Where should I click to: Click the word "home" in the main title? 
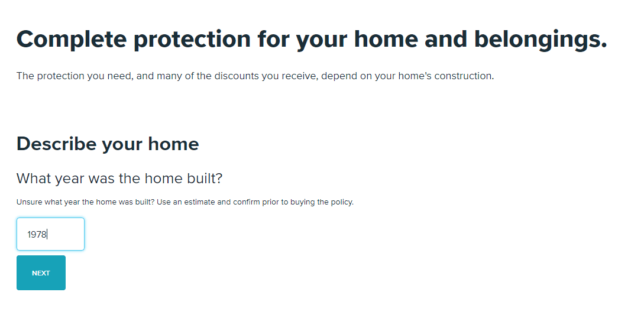tap(386, 40)
